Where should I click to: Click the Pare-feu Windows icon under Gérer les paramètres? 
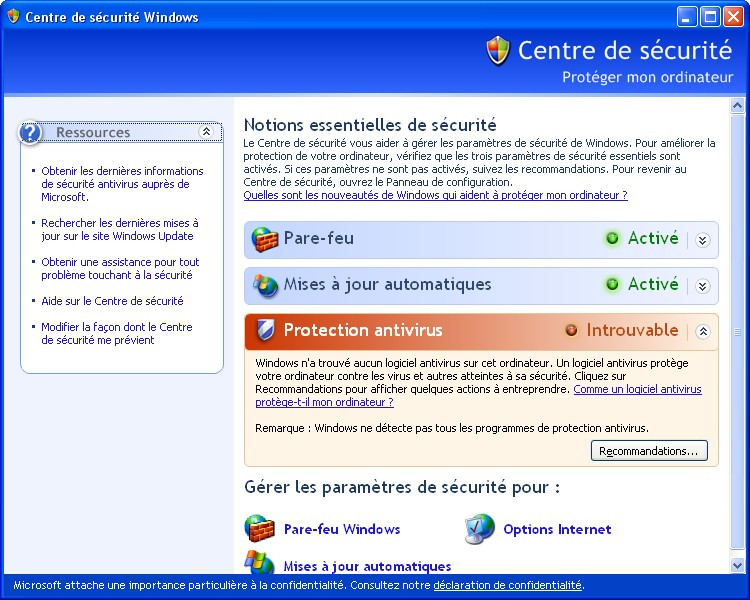pyautogui.click(x=259, y=528)
